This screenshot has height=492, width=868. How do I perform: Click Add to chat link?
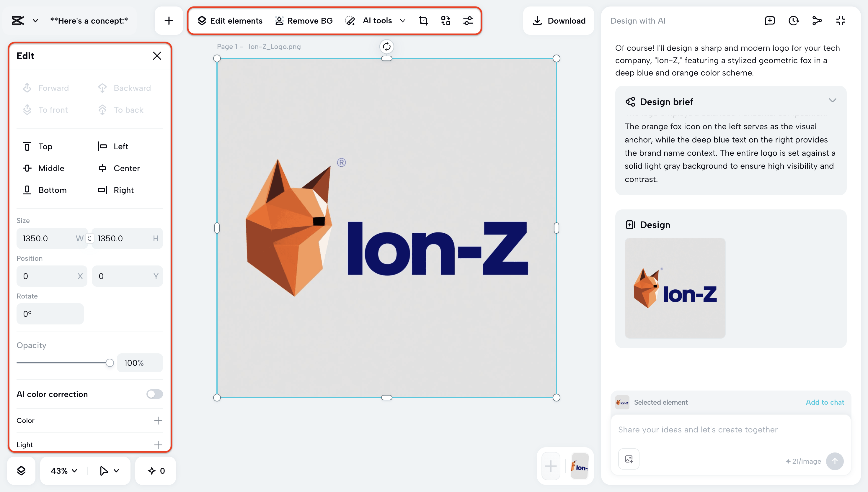825,402
